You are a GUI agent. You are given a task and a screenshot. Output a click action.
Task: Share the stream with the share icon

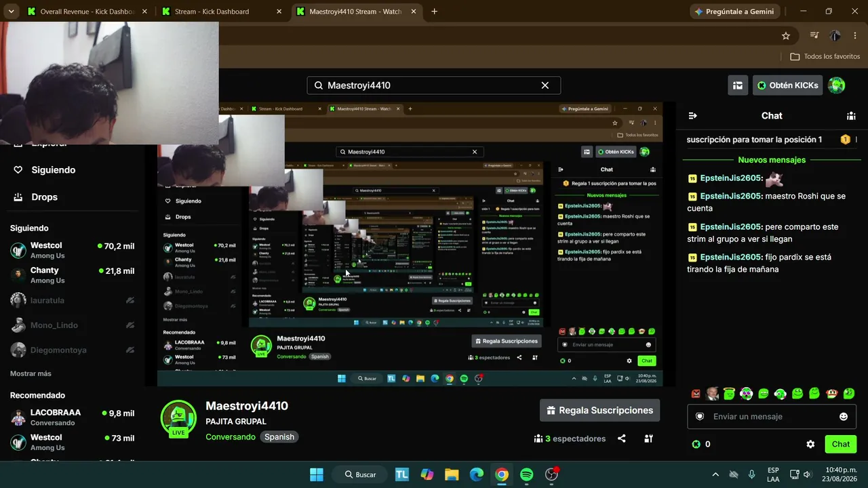point(622,439)
